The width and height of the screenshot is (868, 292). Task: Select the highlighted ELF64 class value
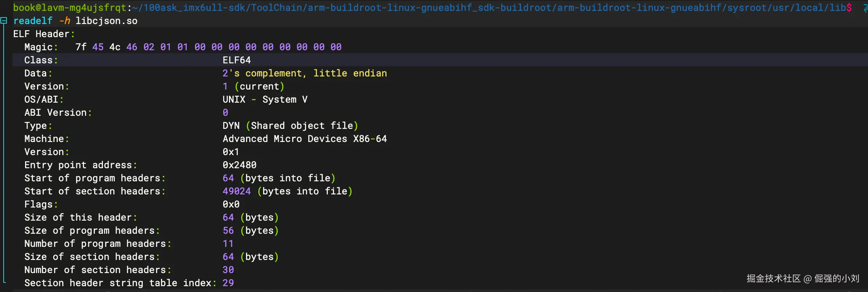[x=237, y=60]
